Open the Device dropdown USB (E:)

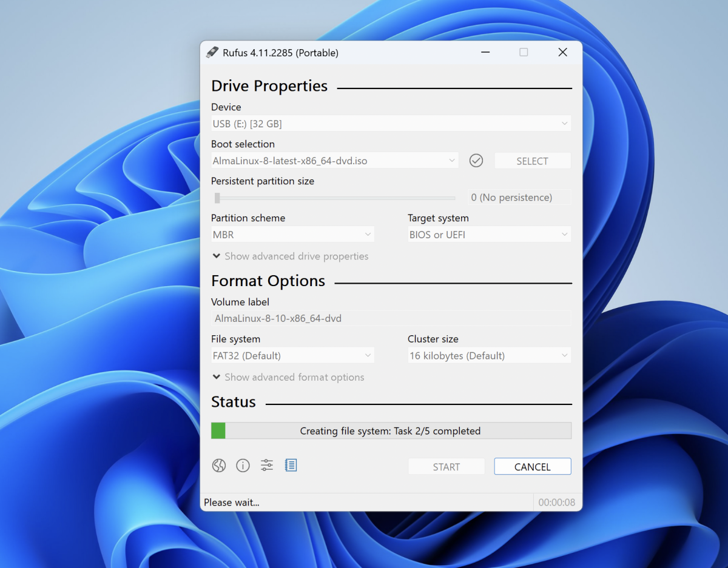coord(391,124)
